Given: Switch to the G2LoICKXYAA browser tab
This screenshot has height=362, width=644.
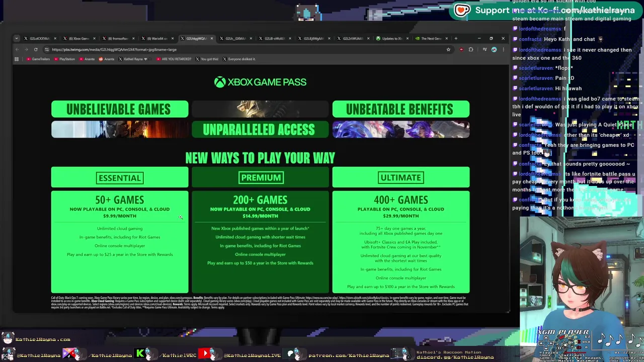Looking at the screenshot, I should [x=40, y=38].
